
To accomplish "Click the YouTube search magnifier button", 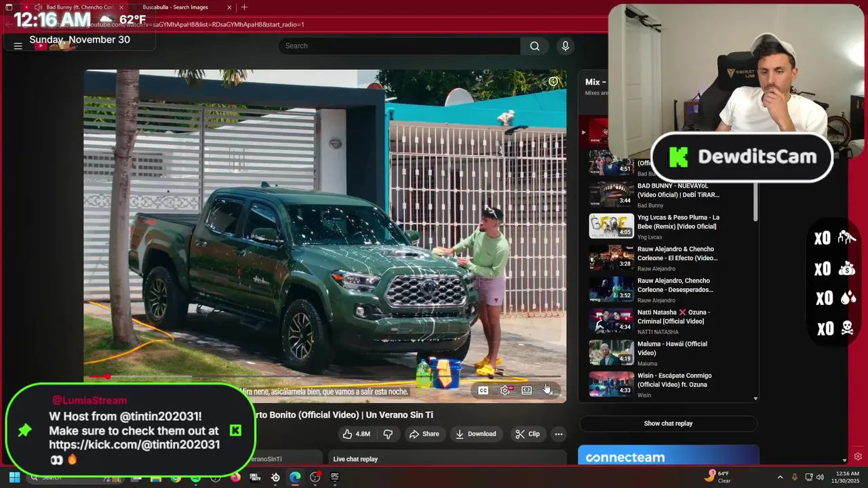I will [x=534, y=46].
